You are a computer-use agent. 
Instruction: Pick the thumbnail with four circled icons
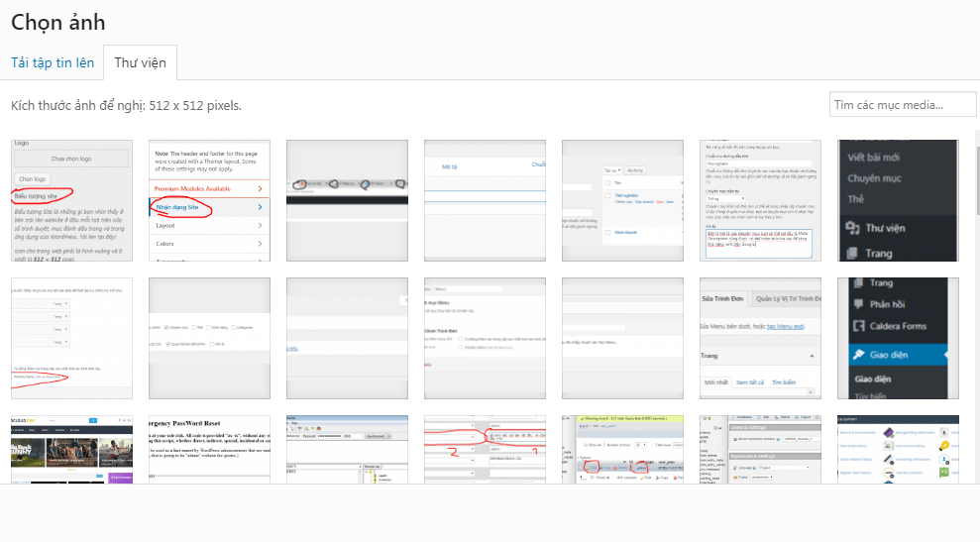(347, 200)
